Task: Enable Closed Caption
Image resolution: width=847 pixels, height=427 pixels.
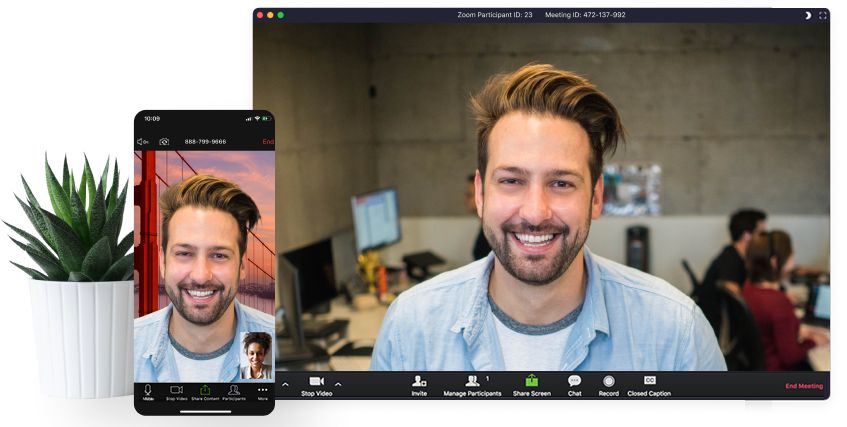Action: click(x=650, y=384)
